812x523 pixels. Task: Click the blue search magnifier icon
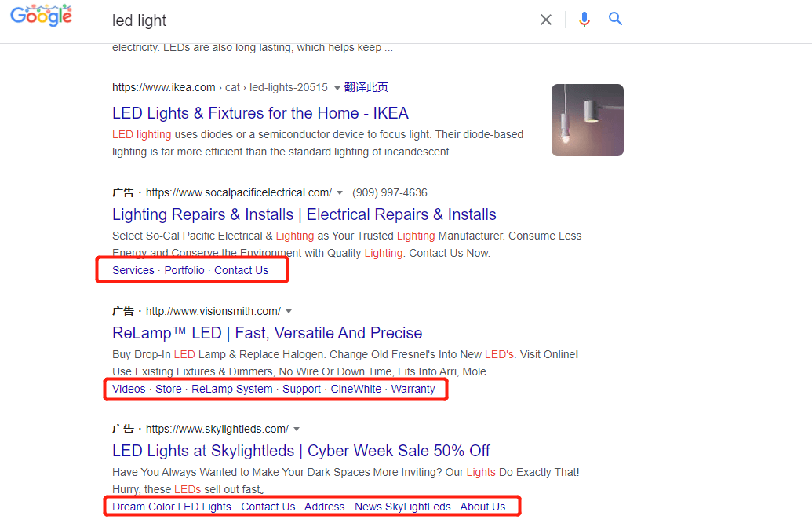[616, 19]
